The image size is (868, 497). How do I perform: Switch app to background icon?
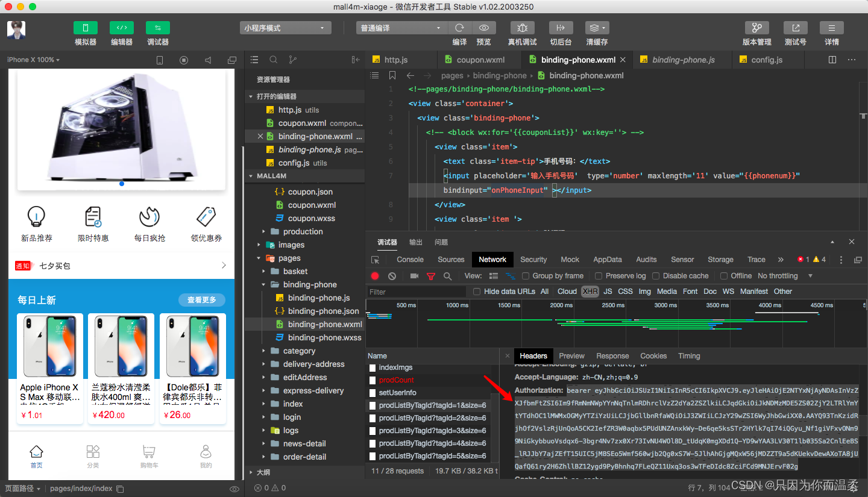pos(561,28)
